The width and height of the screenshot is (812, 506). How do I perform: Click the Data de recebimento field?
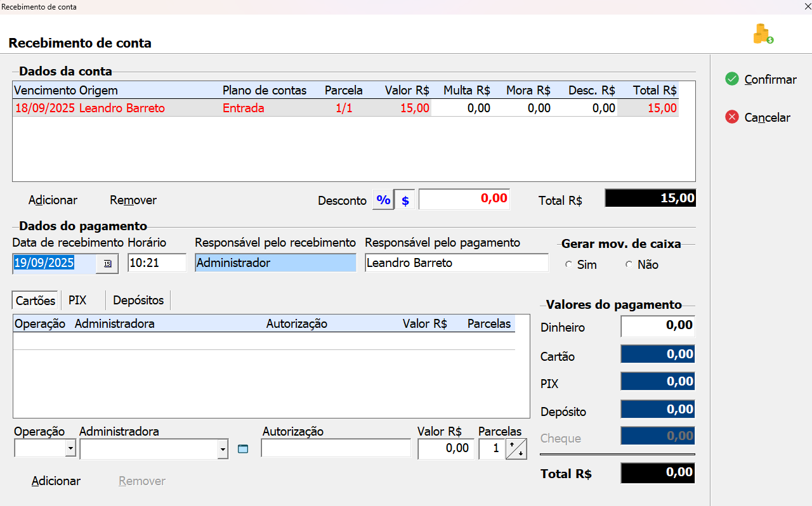tap(55, 263)
